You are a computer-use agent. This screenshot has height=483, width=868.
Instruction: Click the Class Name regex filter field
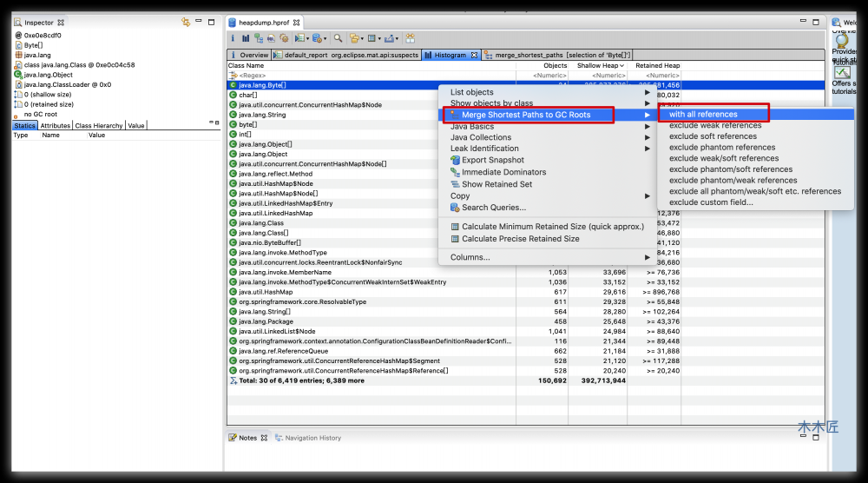click(x=372, y=76)
